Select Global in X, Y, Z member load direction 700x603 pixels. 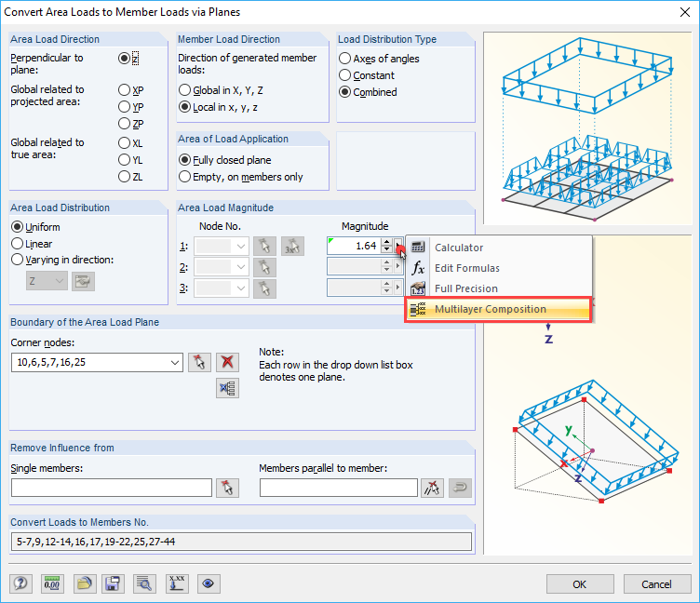(184, 90)
